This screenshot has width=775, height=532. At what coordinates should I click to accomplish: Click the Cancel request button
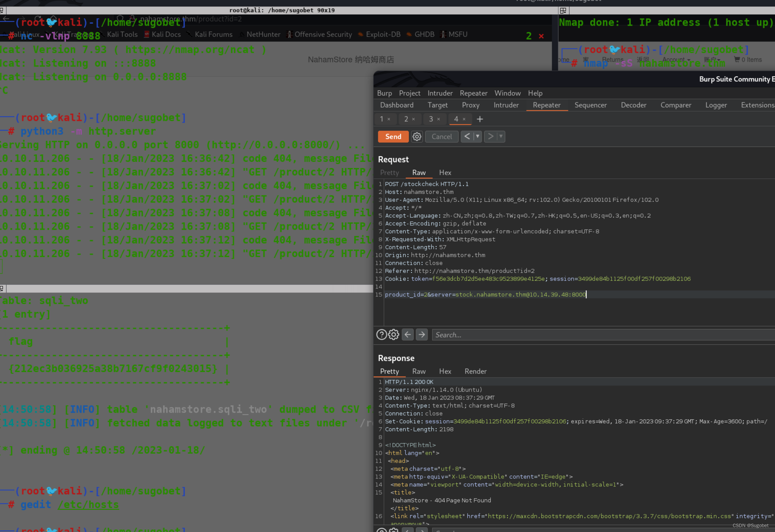pos(442,137)
